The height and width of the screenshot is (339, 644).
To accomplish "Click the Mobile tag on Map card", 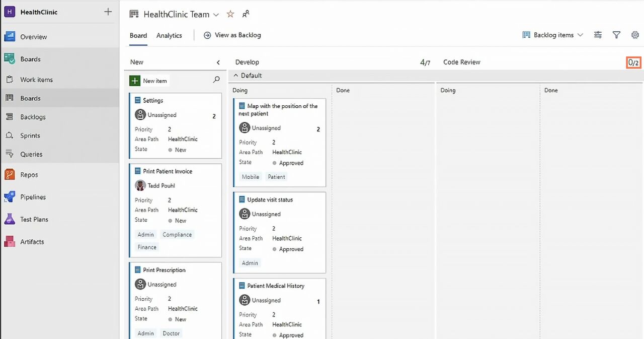I will tap(250, 177).
